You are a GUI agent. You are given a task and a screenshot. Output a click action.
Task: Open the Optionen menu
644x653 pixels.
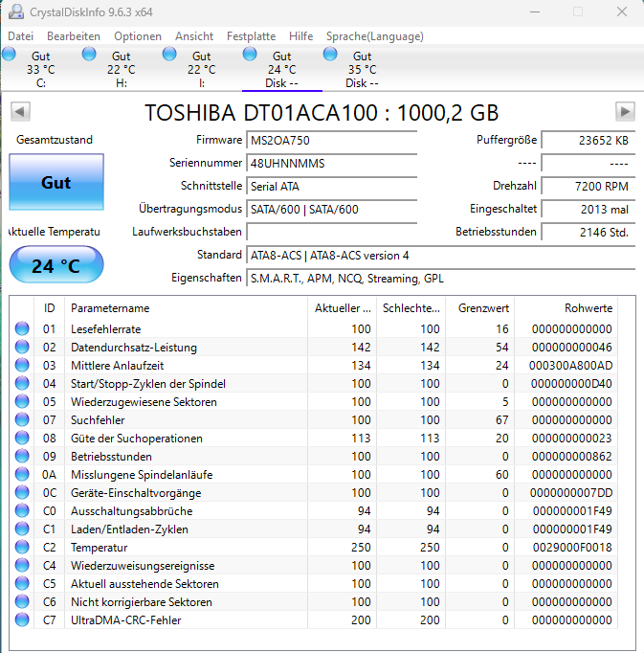pos(138,36)
